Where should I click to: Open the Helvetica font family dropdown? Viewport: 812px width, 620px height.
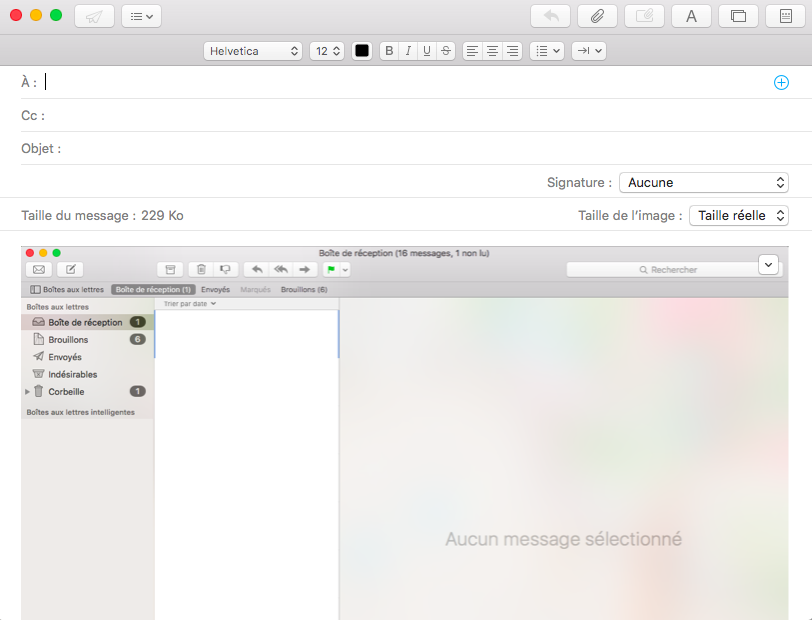coord(252,51)
